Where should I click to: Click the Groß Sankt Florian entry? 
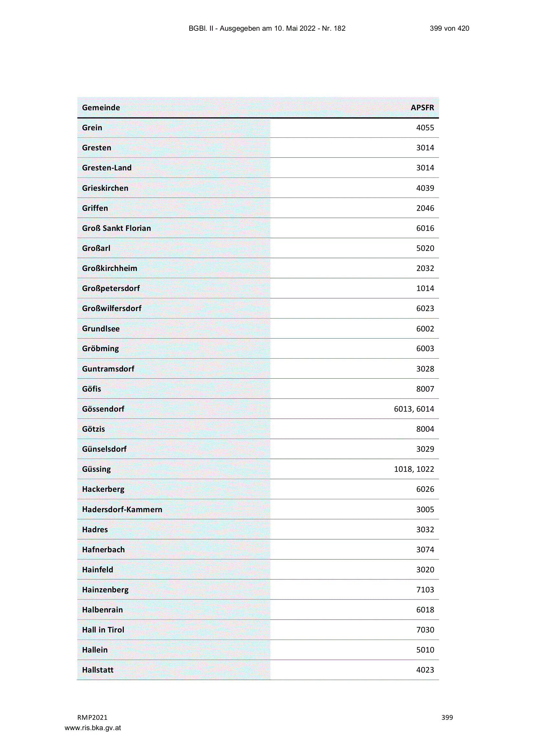117,228
